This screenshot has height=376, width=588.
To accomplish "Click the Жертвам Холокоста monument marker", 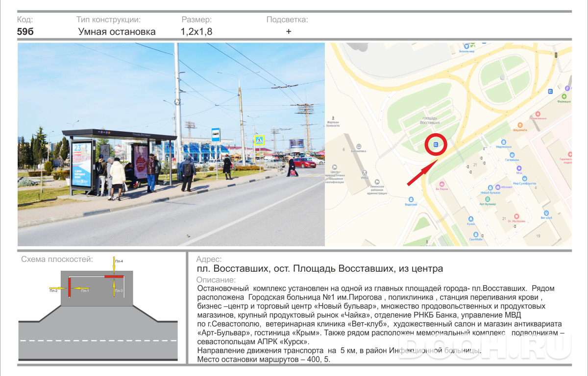I will [333, 118].
